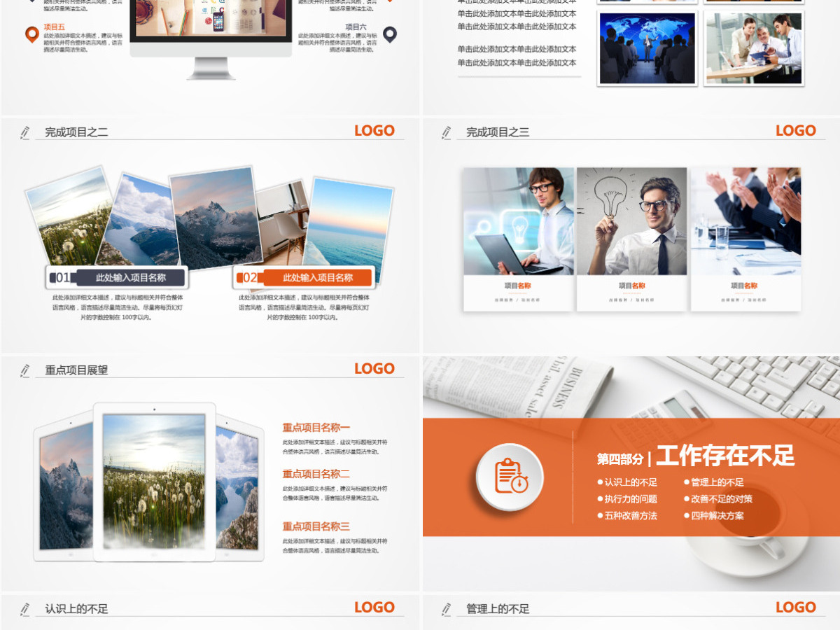Select the clapping hands photo
Image resolution: width=840 pixels, height=630 pixels.
[x=746, y=221]
